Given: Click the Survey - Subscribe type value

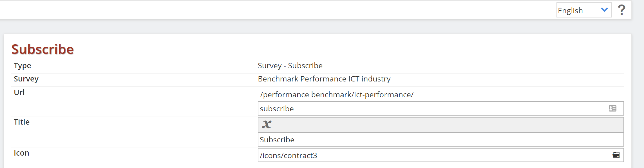Looking at the screenshot, I should 290,65.
